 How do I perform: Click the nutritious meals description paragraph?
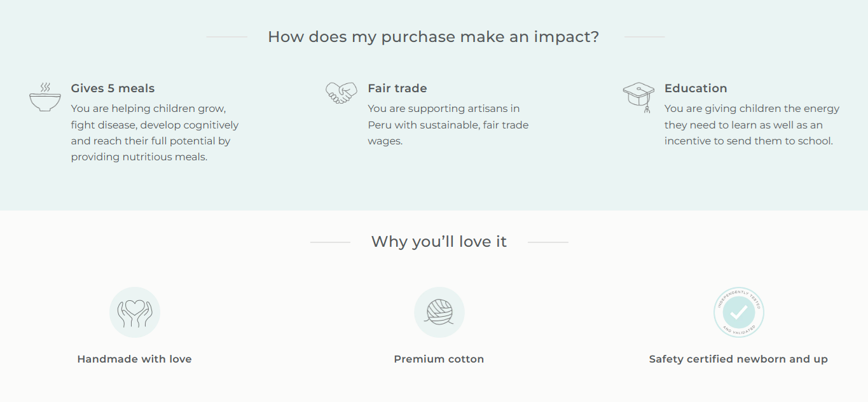155,133
